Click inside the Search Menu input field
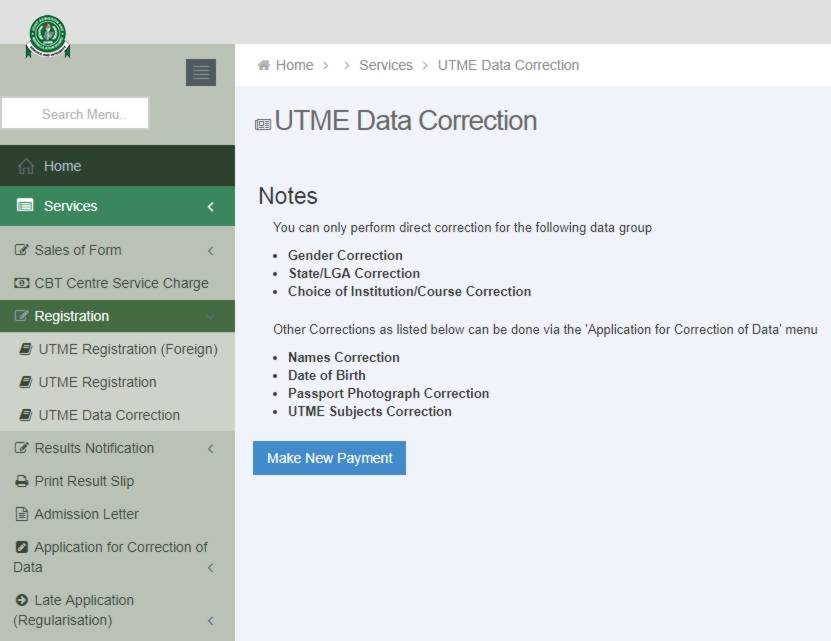Viewport: 831px width, 641px height. coord(75,112)
